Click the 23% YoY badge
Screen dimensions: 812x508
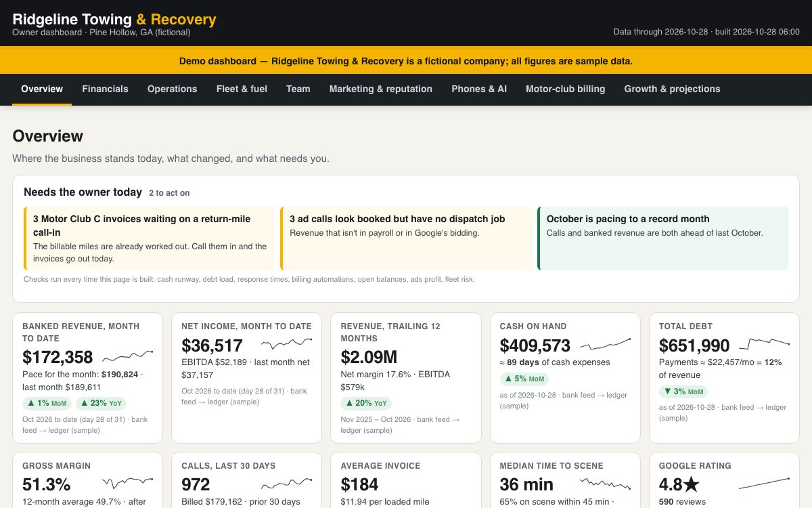tap(100, 403)
